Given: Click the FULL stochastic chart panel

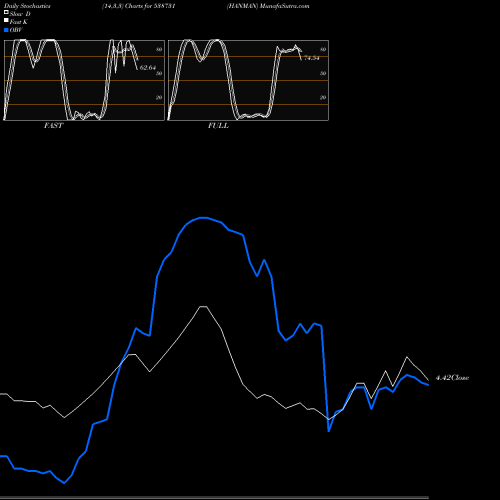Looking at the screenshot, I should pos(248,80).
